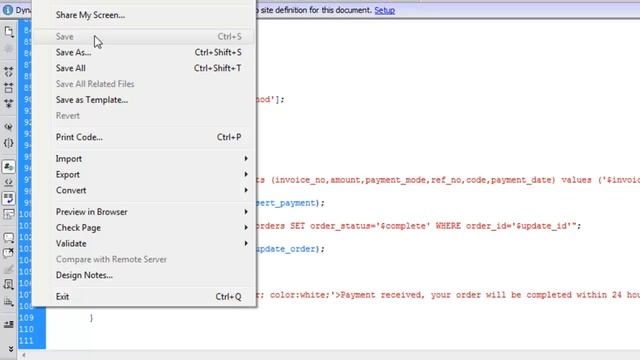
Task: Click the Balance Braces icon
Action: (x=9, y=143)
